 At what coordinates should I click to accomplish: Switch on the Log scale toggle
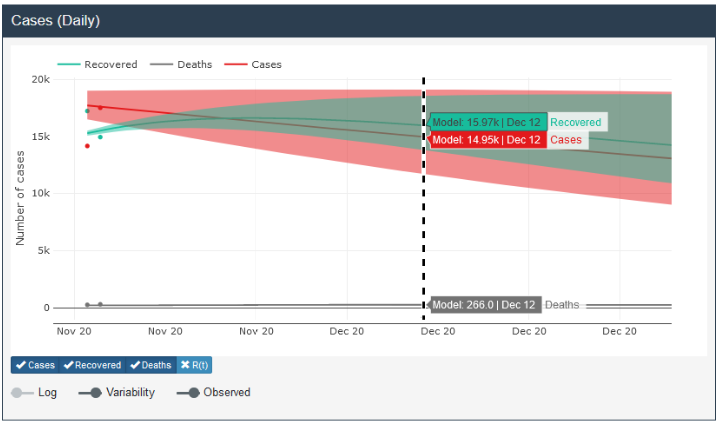pyautogui.click(x=22, y=392)
